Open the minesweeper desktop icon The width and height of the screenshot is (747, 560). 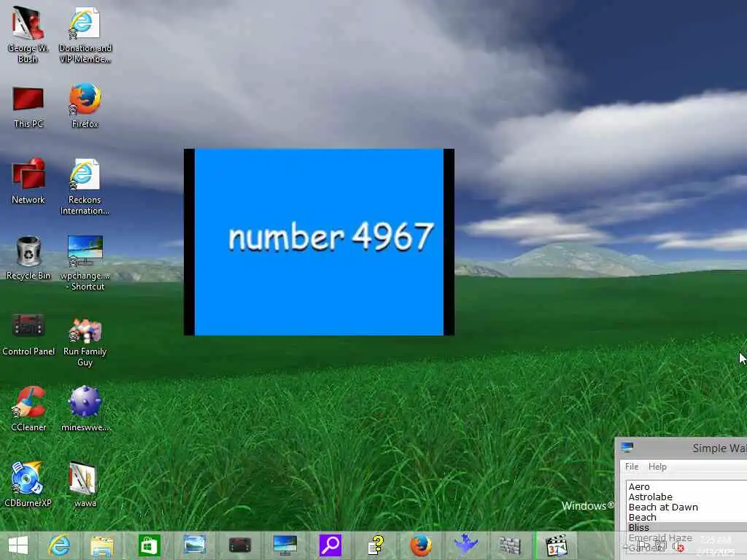click(x=85, y=408)
